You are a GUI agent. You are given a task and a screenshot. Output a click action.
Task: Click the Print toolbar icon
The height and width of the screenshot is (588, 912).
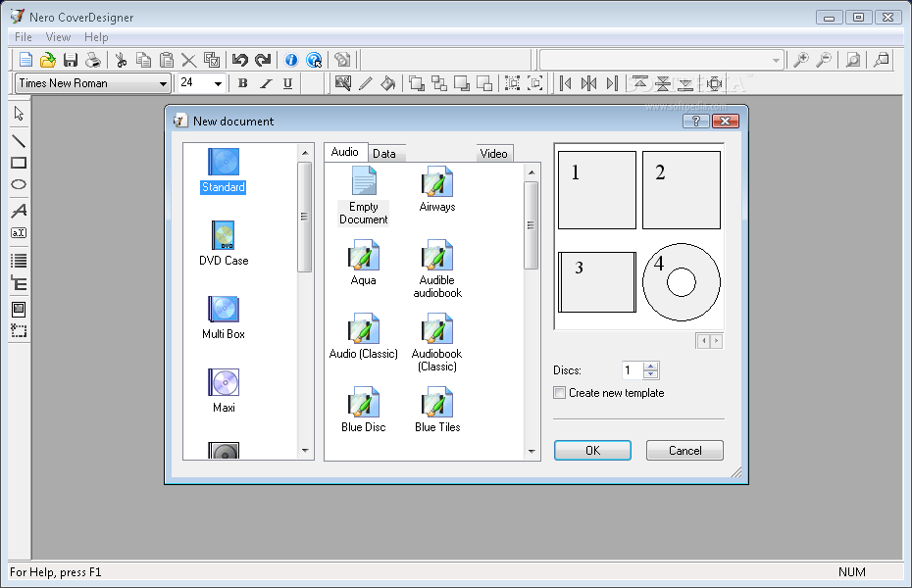coord(93,60)
